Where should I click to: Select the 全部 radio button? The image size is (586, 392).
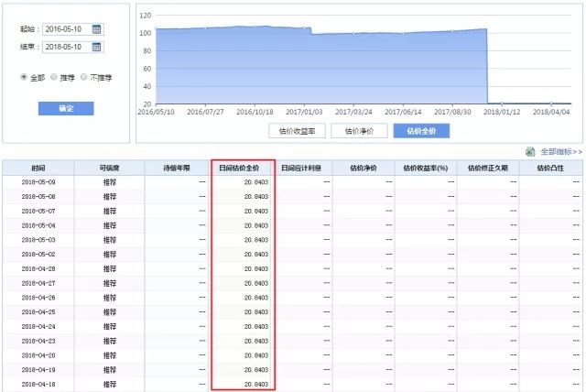24,77
